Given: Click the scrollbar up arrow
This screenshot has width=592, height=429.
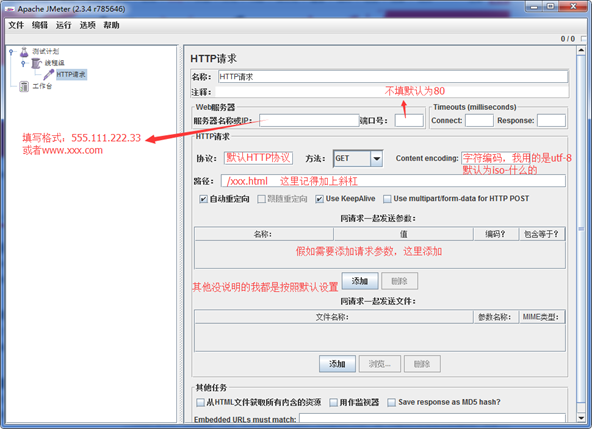Looking at the screenshot, I should pos(581,51).
